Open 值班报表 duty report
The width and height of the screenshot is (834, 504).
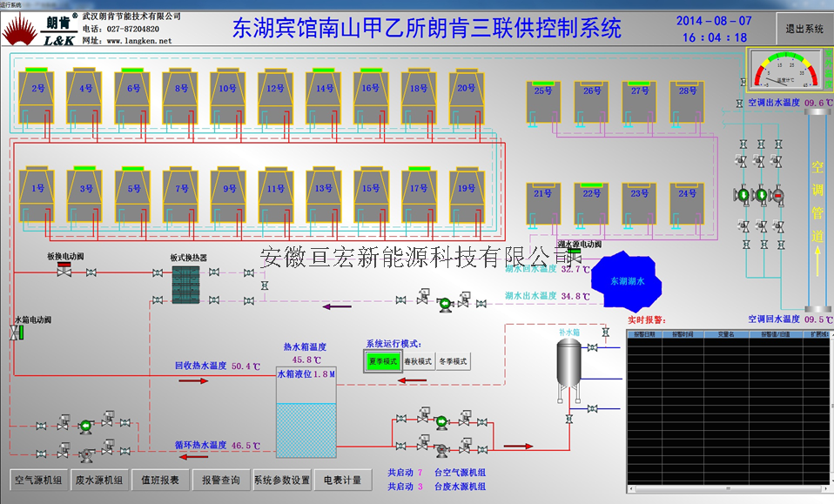pos(160,480)
